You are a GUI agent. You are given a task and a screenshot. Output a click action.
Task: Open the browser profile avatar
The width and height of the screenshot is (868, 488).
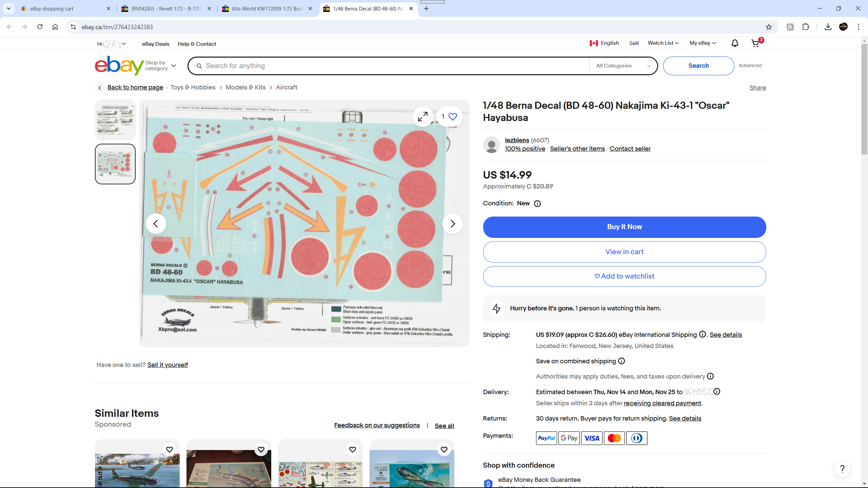(x=843, y=27)
